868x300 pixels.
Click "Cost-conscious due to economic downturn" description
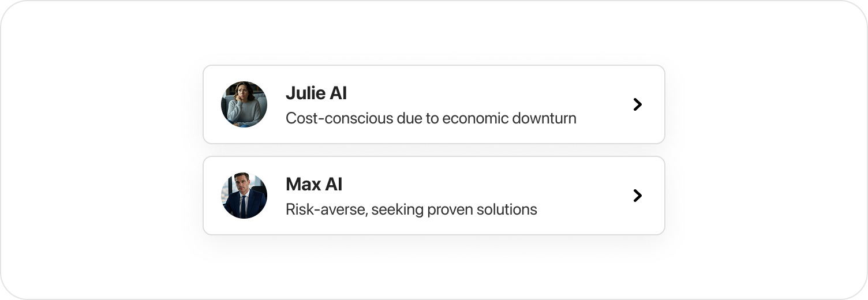431,118
